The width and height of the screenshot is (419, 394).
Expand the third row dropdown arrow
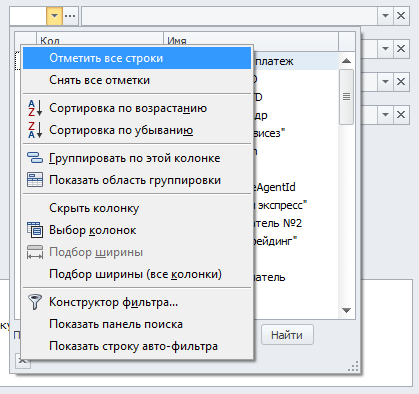(385, 82)
